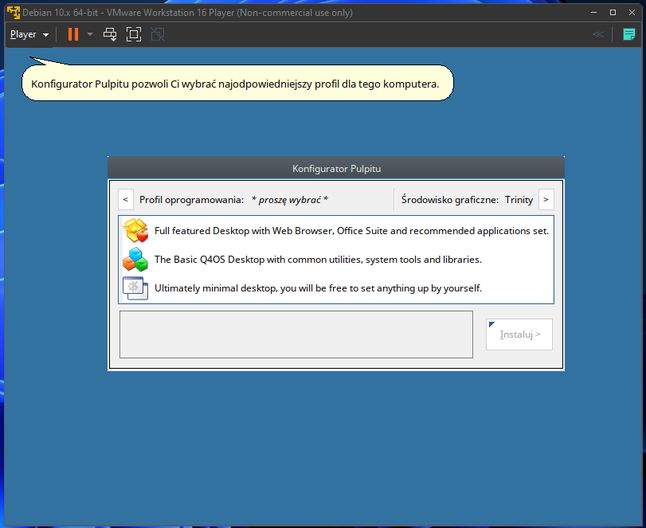Screen dimensions: 646x528
Task: Select Full featured Desktop profile
Action: click(336, 231)
